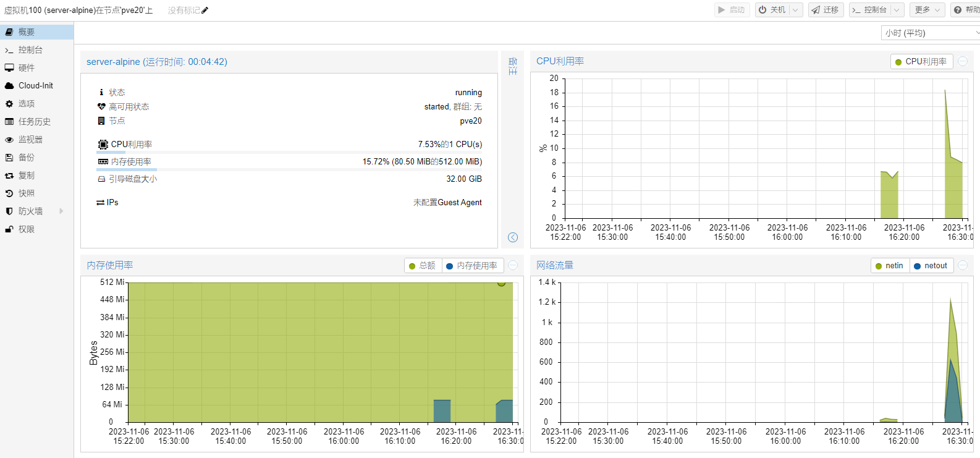Screen dimensions: 980x458
Task: Collapse the notes panel with circle arrow
Action: pos(513,237)
